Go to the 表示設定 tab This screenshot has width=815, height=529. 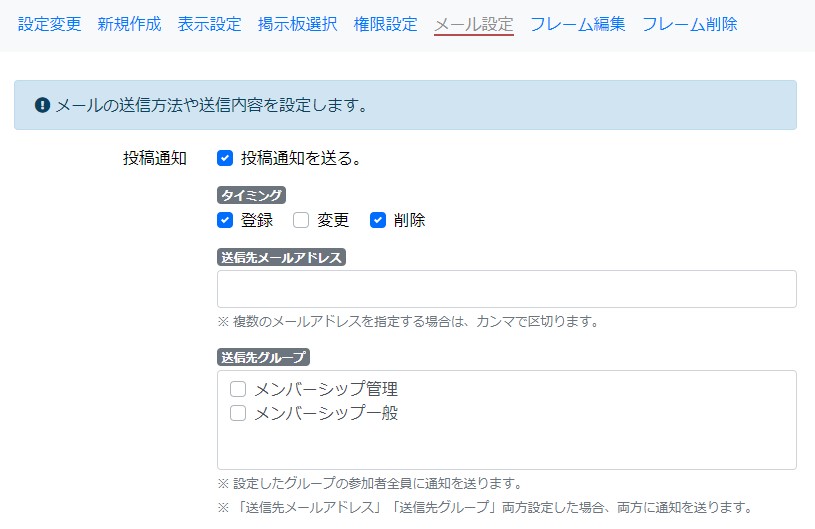pyautogui.click(x=209, y=24)
